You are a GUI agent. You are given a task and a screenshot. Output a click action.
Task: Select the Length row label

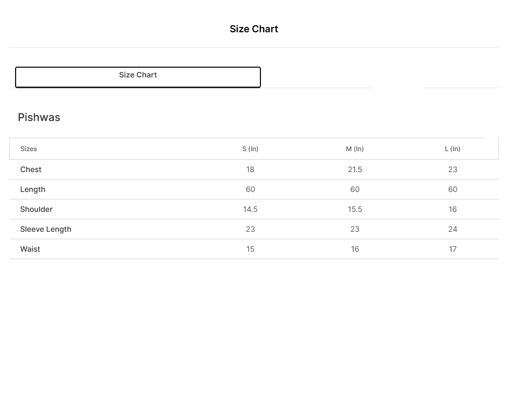click(33, 189)
